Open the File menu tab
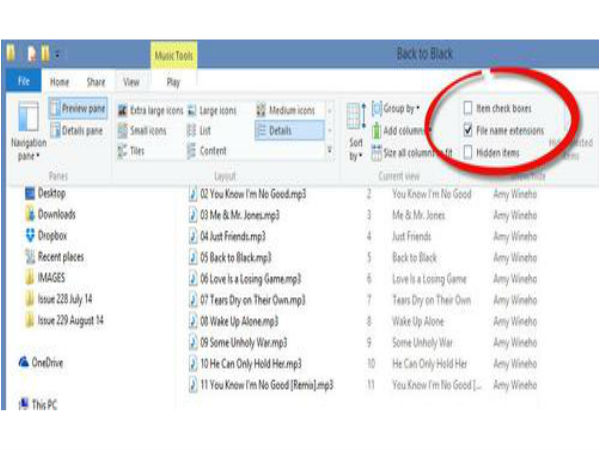The height and width of the screenshot is (450, 600). click(25, 82)
